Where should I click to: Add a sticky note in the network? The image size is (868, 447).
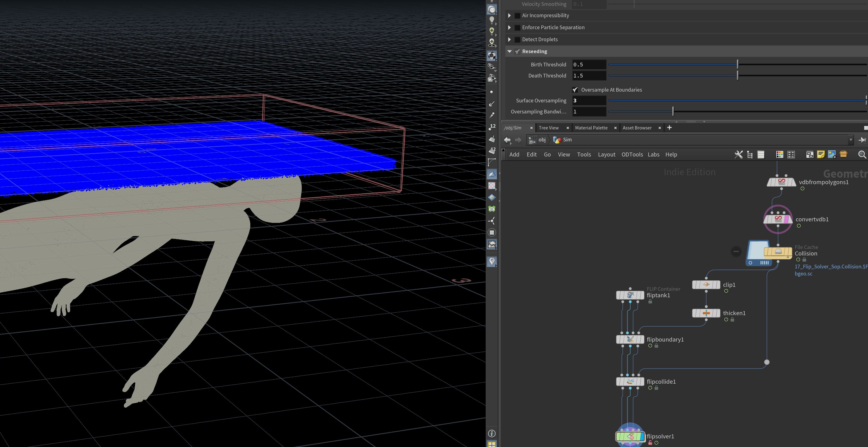tap(821, 155)
